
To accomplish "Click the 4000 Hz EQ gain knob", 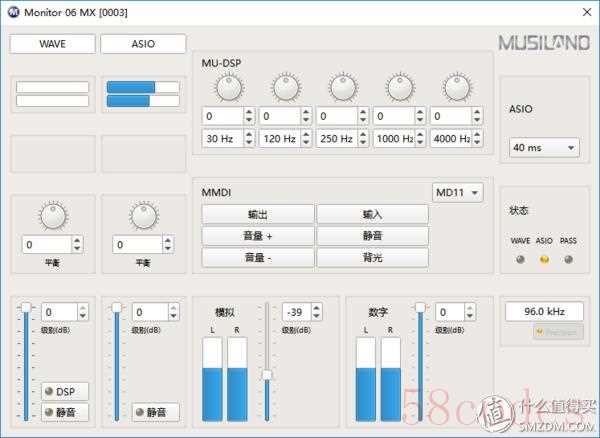I will click(457, 88).
